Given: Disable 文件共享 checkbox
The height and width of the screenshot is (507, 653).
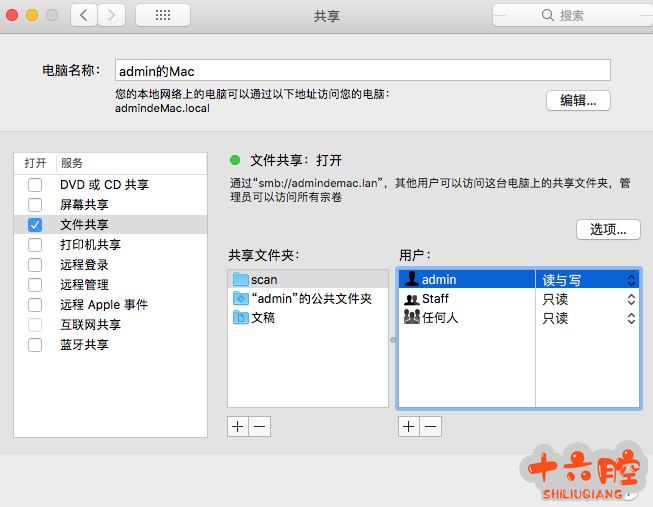Looking at the screenshot, I should coord(35,225).
